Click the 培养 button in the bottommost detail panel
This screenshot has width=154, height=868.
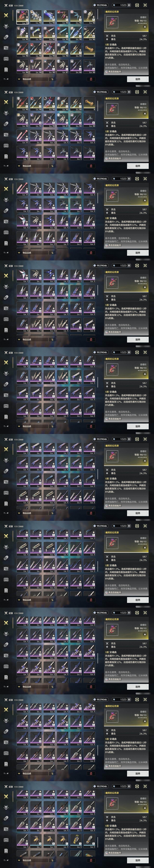(x=138, y=860)
